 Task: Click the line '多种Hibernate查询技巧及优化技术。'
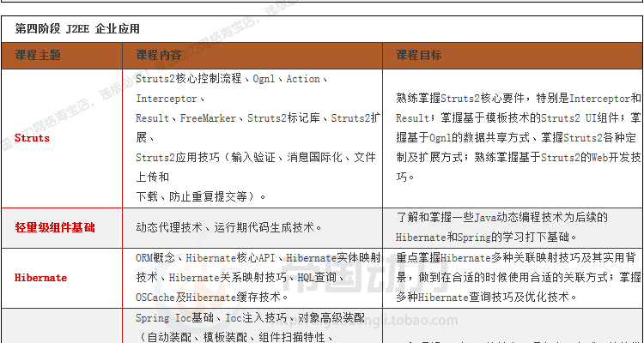click(x=489, y=298)
